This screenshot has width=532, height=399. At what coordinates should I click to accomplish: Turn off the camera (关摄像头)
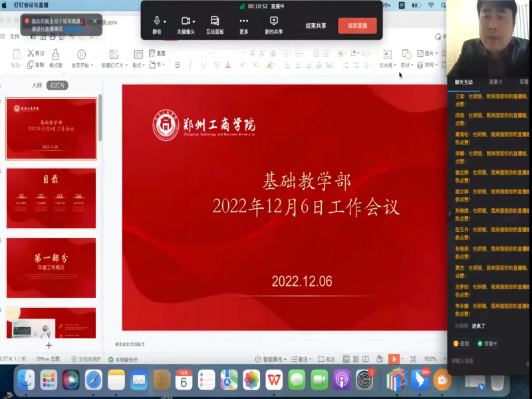186,21
